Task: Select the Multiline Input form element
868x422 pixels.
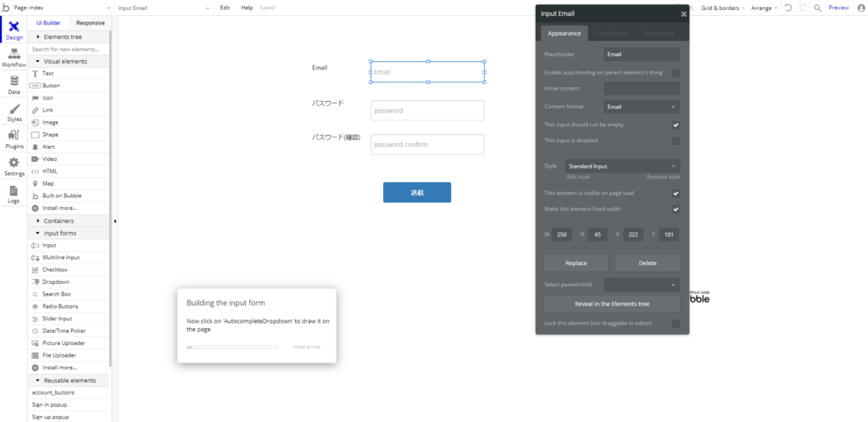Action: pyautogui.click(x=69, y=257)
